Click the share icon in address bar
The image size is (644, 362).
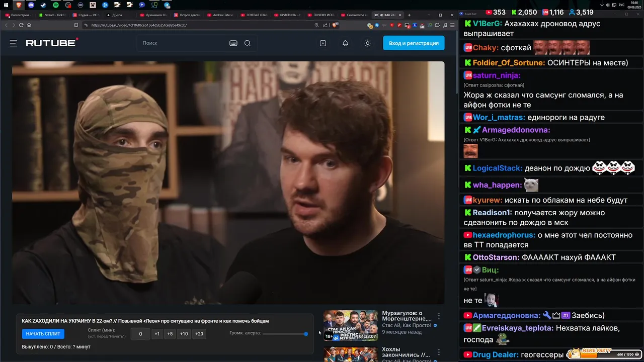(326, 25)
